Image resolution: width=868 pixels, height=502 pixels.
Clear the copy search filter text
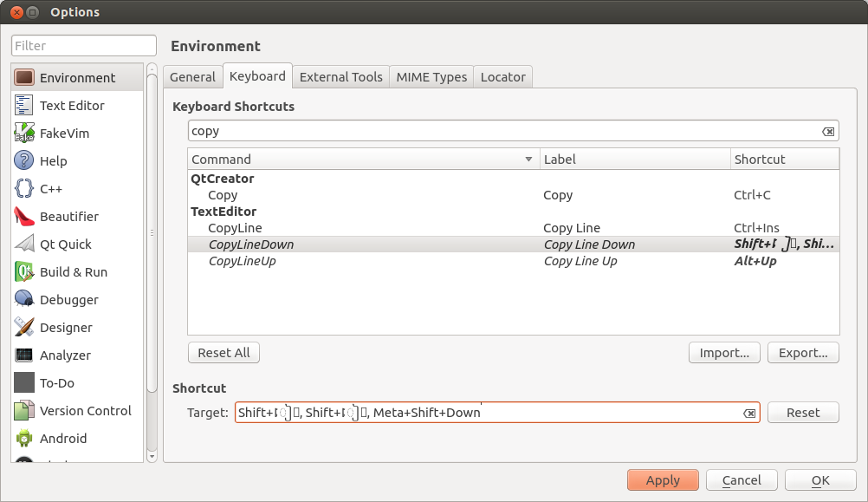pos(828,132)
